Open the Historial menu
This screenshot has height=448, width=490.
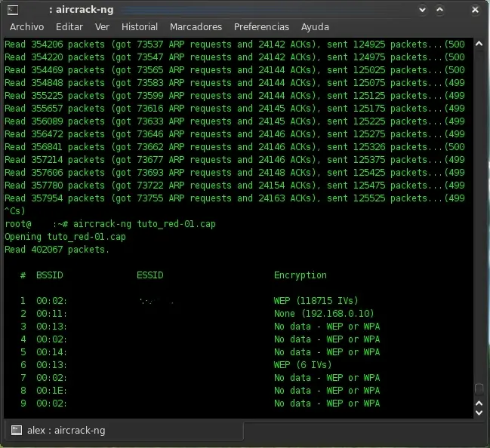pos(140,27)
